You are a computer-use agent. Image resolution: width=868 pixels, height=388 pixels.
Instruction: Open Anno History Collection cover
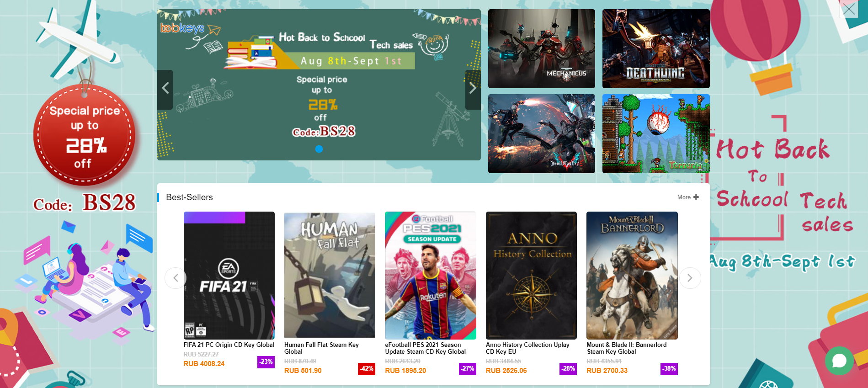[531, 275]
